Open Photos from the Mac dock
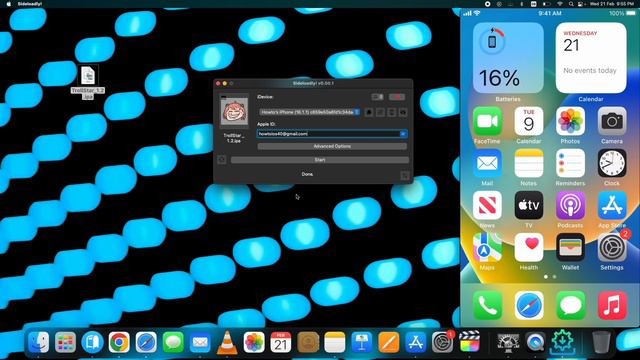The width and height of the screenshot is (640, 360). point(254,342)
